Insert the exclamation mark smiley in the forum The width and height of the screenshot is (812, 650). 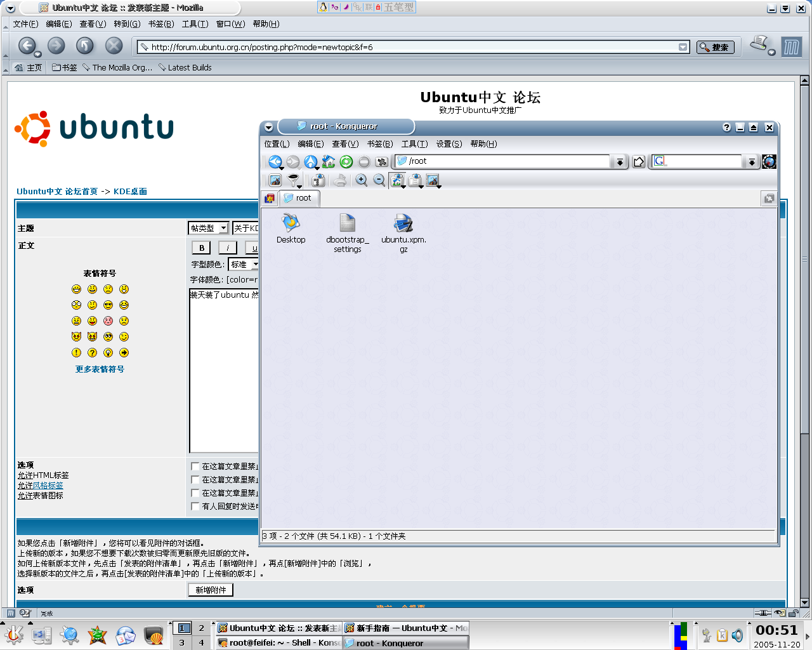[76, 353]
